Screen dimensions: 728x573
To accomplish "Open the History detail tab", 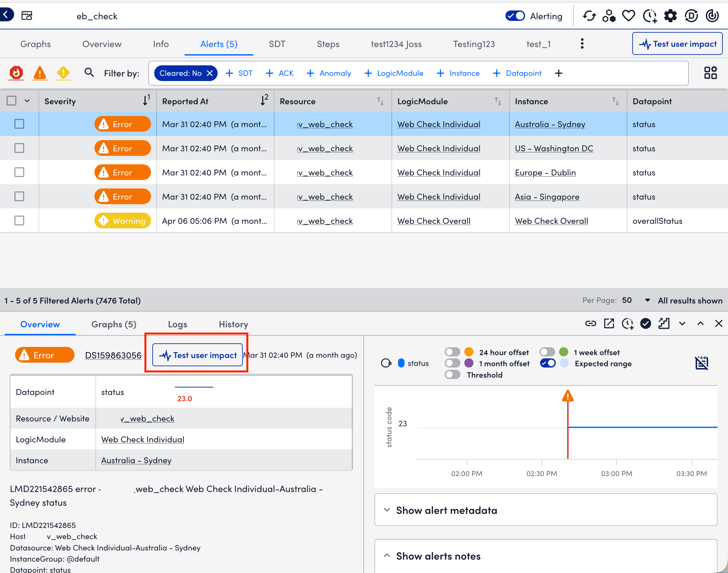I will (234, 324).
